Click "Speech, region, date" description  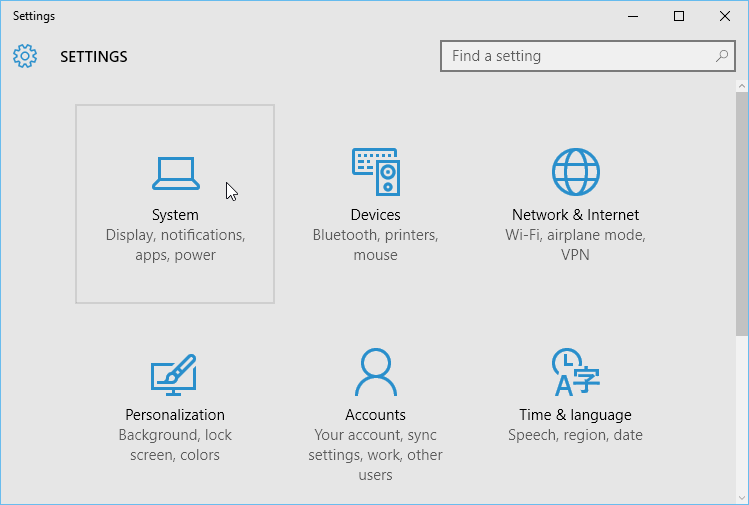tap(575, 435)
